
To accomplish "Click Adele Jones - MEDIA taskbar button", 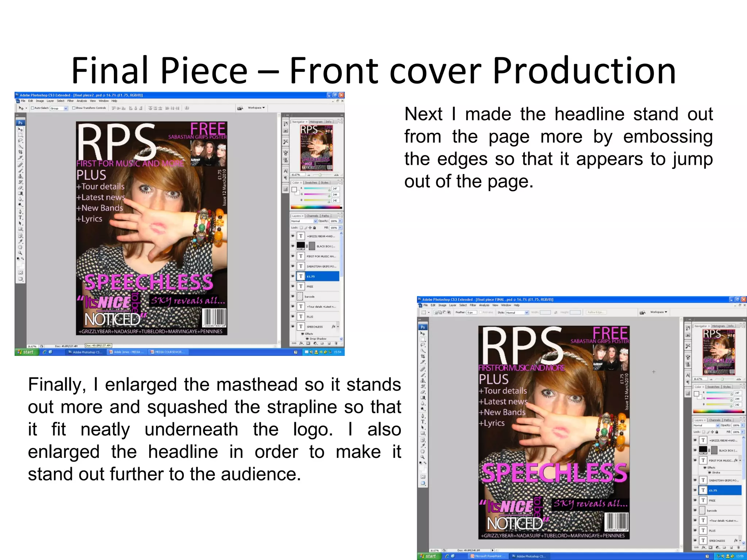I will (127, 352).
